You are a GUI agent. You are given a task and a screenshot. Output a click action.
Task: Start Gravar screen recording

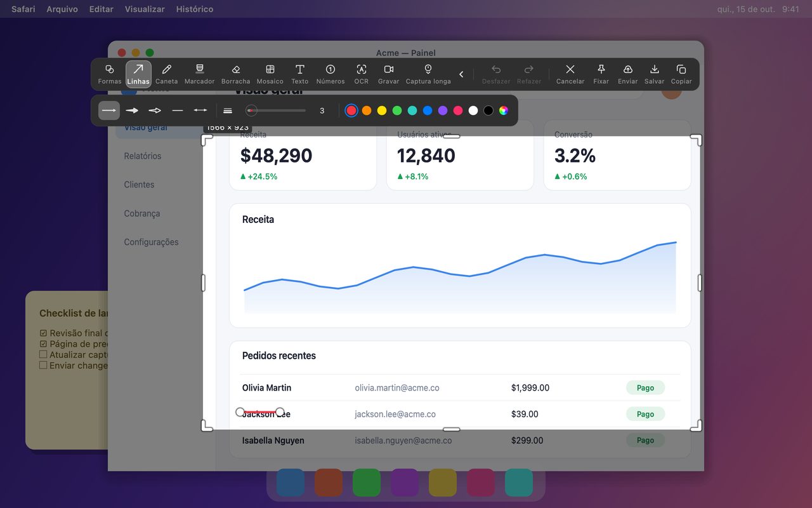(x=388, y=74)
